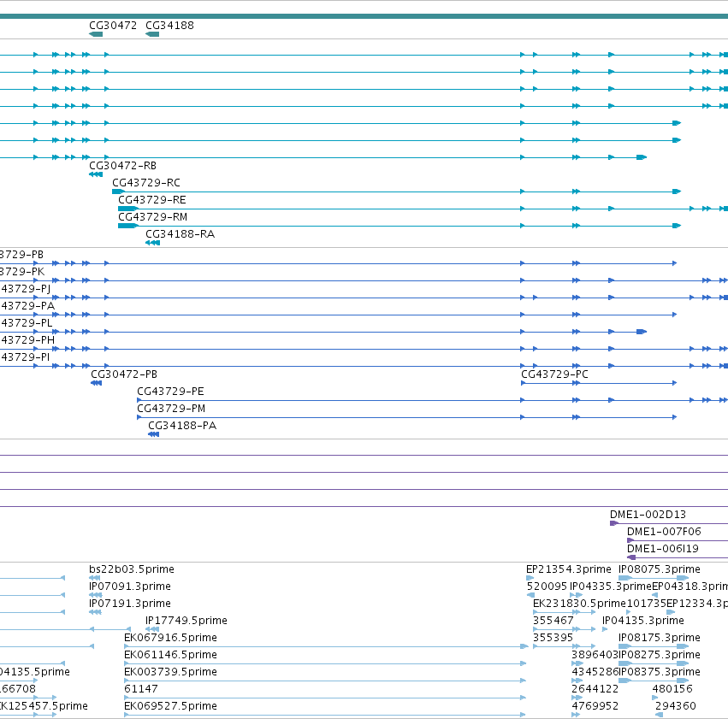Select EST EK003739.5prime label
The height and width of the screenshot is (719, 728).
point(170,672)
